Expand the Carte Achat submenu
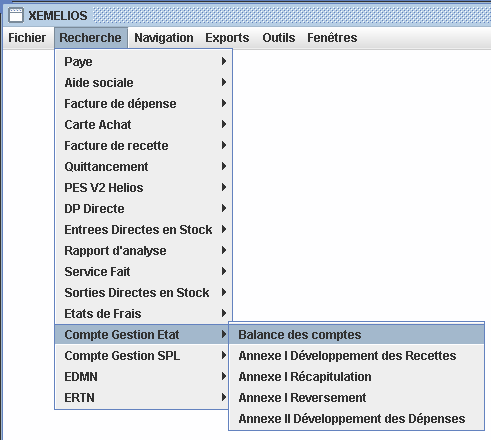Viewport: 491px width, 440px height. point(143,125)
